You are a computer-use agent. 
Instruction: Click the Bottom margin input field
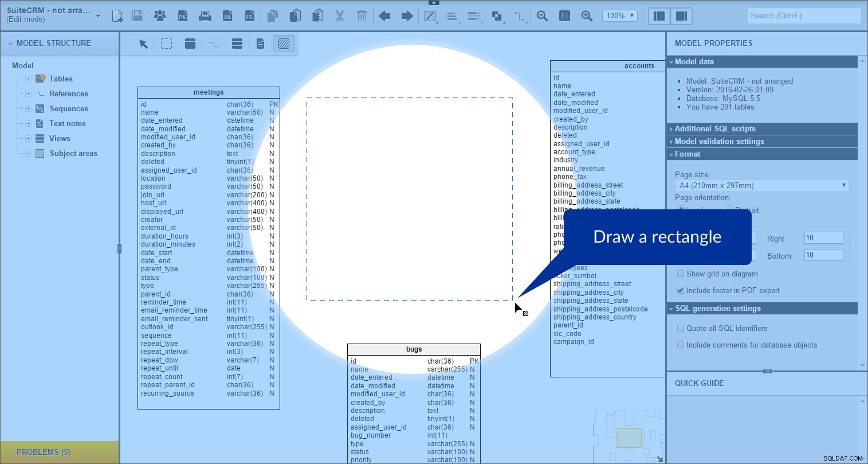pyautogui.click(x=823, y=255)
